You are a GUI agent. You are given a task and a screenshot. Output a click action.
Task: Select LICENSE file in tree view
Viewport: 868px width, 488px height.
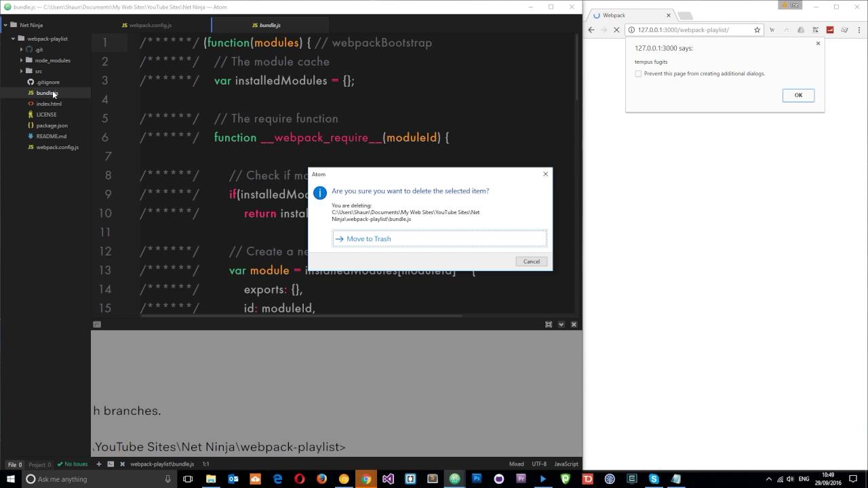pyautogui.click(x=46, y=115)
